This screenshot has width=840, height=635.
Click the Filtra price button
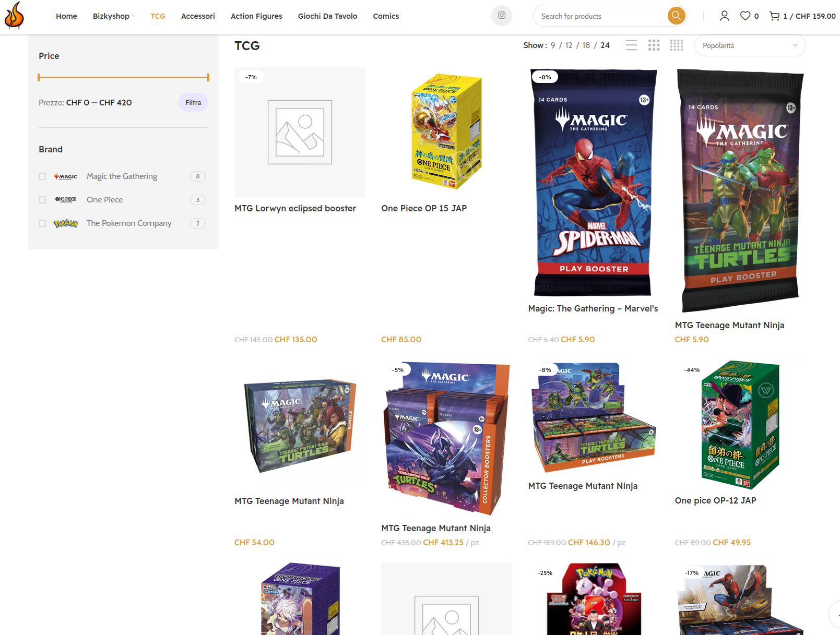[x=193, y=102]
